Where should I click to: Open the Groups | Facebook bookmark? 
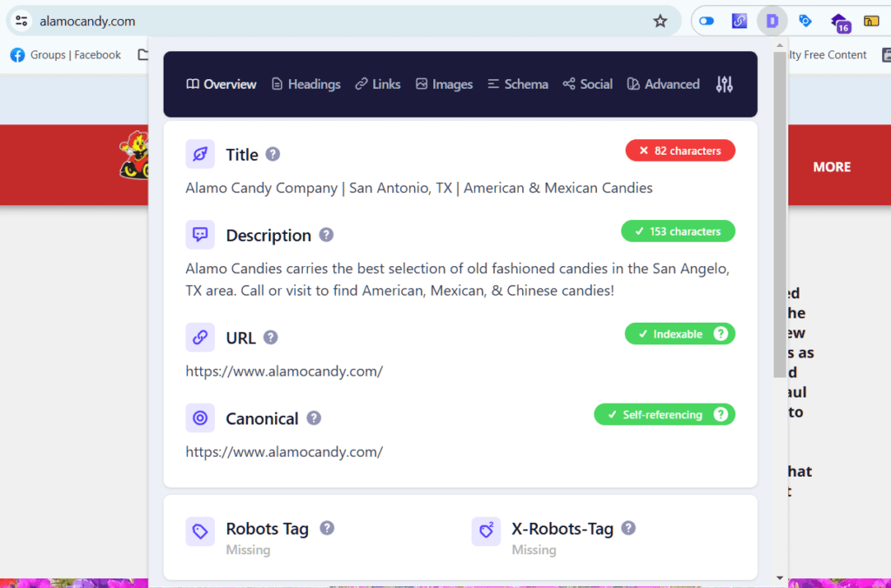(66, 55)
